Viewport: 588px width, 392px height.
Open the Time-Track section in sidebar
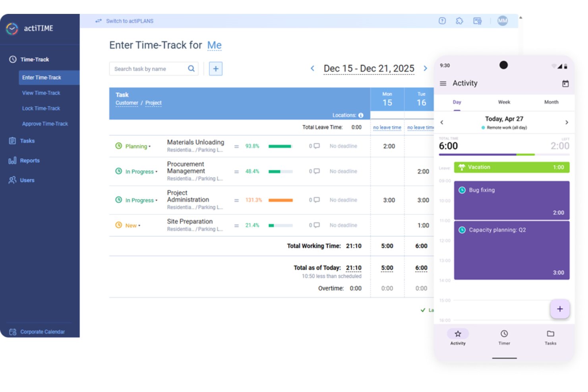pos(29,60)
